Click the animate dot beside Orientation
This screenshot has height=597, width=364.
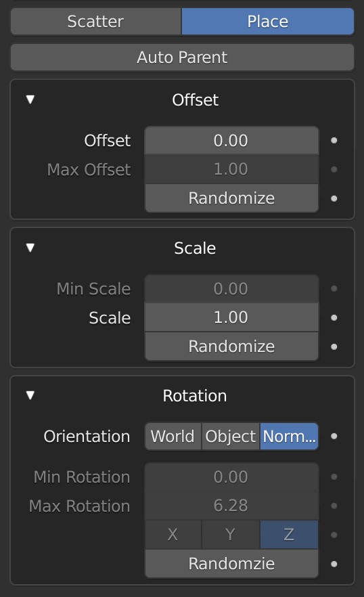point(334,437)
